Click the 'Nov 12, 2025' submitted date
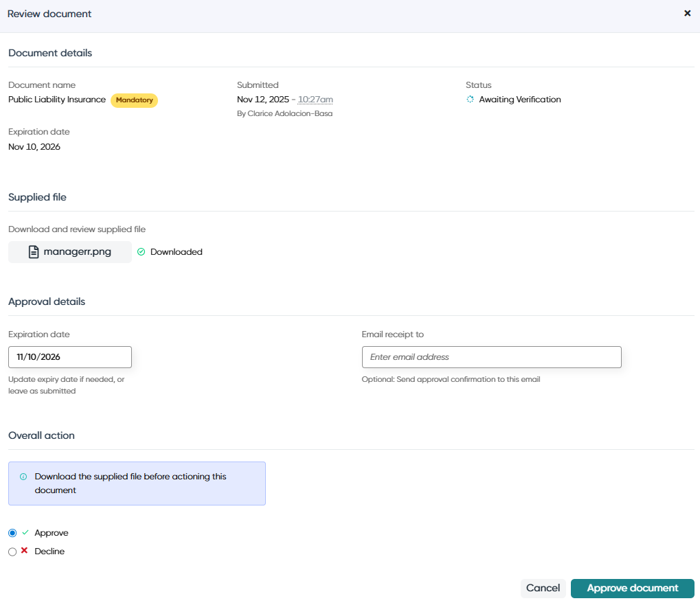 coord(263,99)
